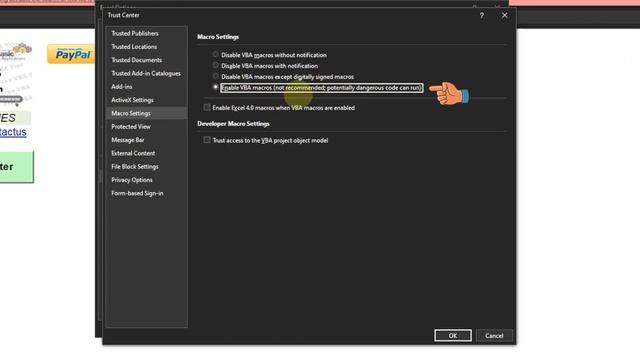
Task: Open Form-based Sign-in category
Action: [x=147, y=193]
